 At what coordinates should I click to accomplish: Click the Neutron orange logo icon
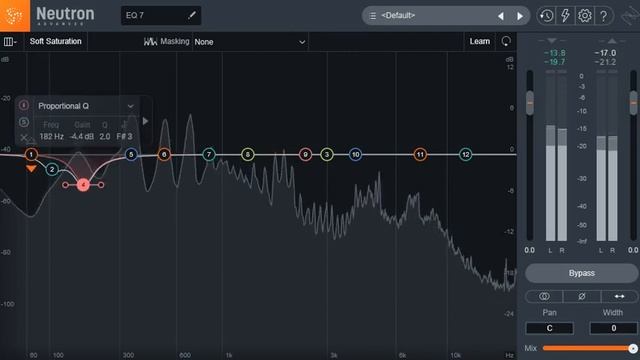pos(15,16)
